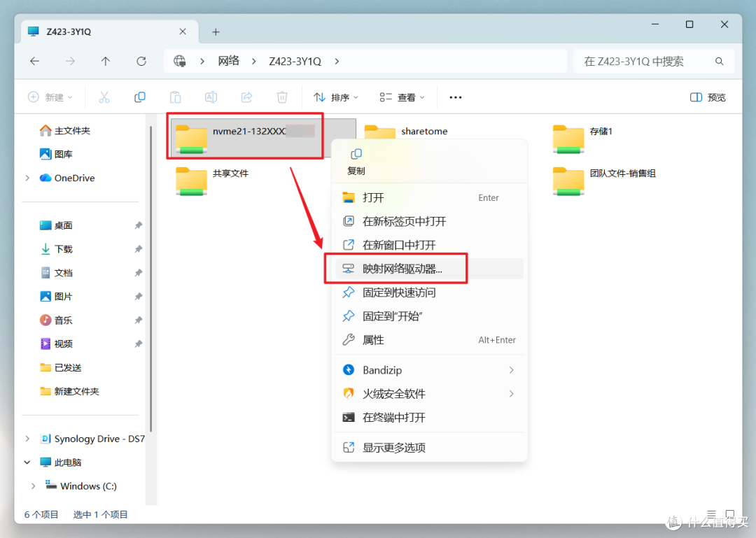Click 网络 in the address breadcrumb
756x538 pixels.
pos(228,62)
